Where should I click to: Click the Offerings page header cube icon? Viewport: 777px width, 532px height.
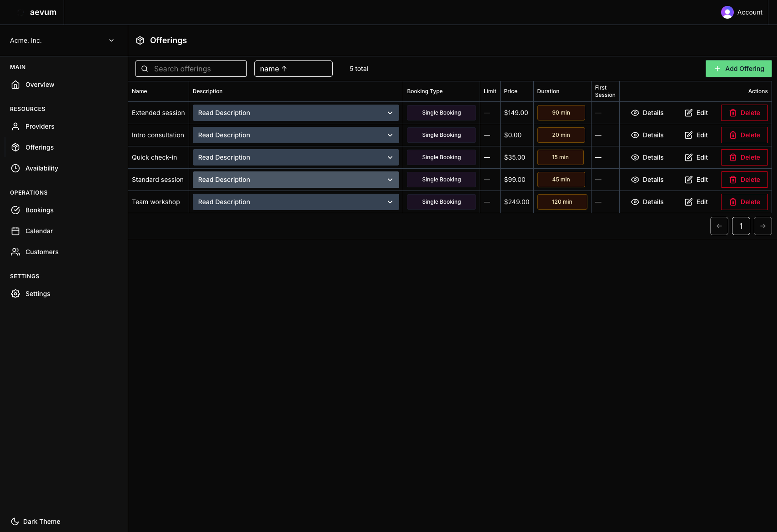click(x=140, y=40)
